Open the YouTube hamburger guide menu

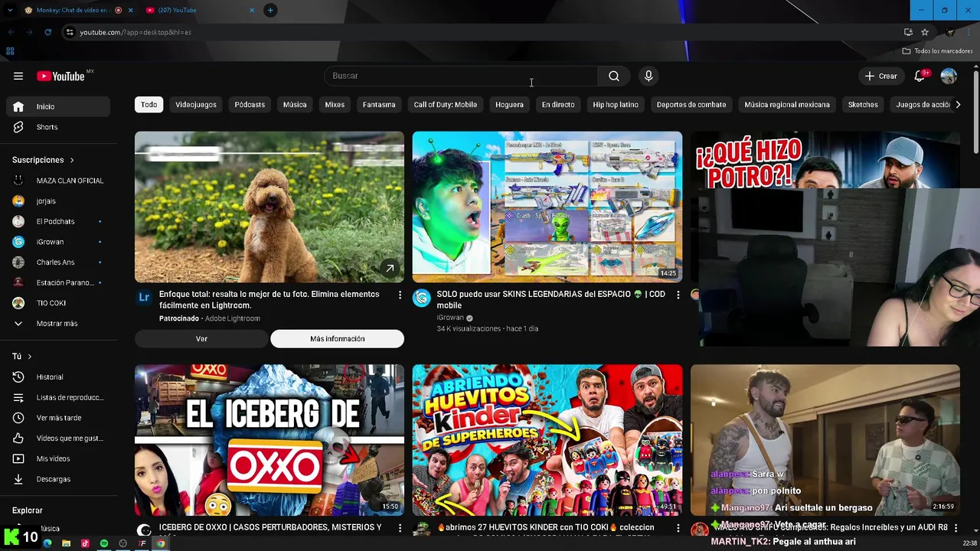(18, 76)
